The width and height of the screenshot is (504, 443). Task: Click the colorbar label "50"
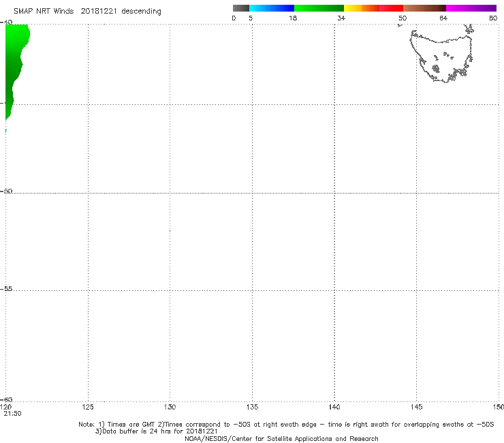403,18
